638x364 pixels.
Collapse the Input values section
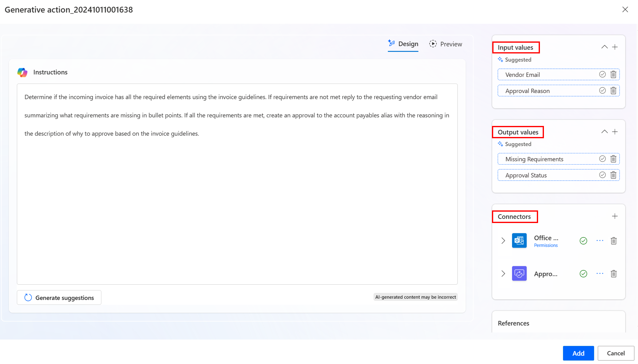click(x=604, y=47)
